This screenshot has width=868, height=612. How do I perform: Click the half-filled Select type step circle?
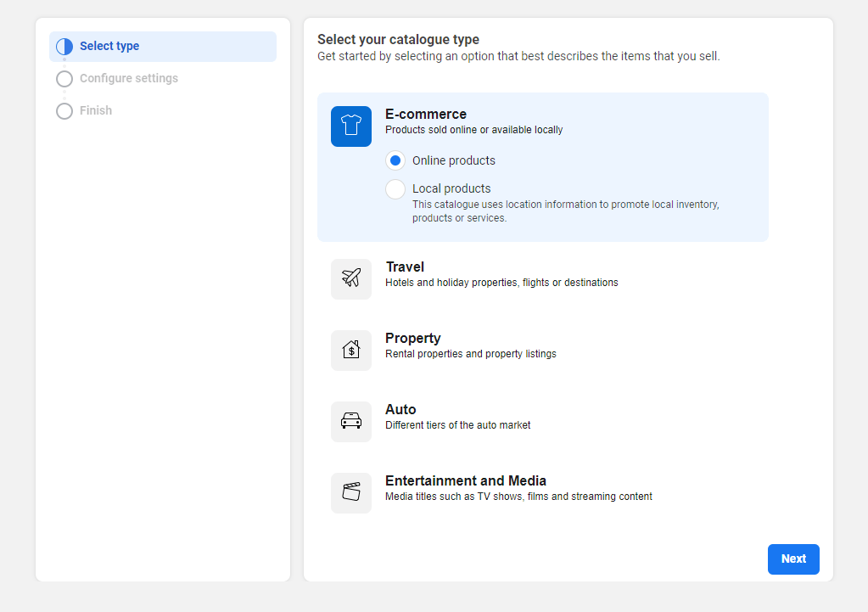pyautogui.click(x=64, y=47)
